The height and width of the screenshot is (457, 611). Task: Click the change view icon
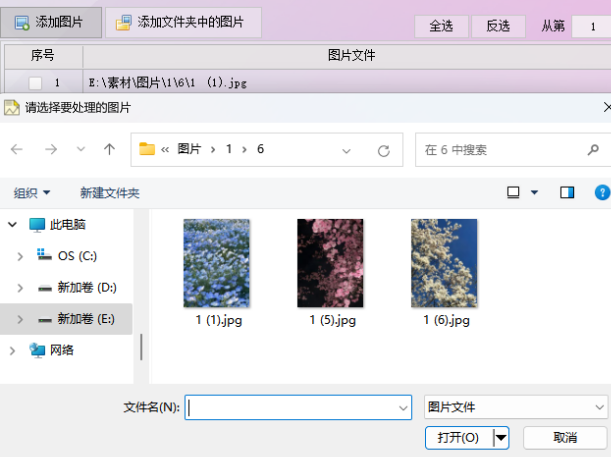pyautogui.click(x=513, y=192)
